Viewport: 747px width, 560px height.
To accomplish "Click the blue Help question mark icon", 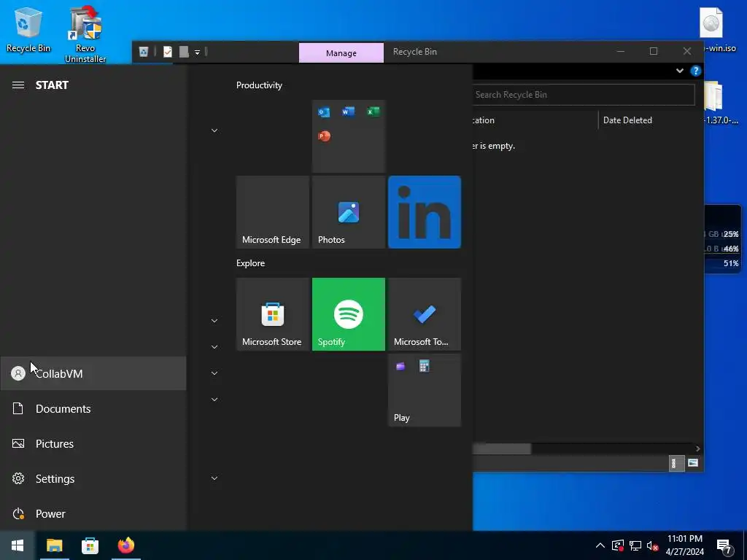I will coord(695,71).
